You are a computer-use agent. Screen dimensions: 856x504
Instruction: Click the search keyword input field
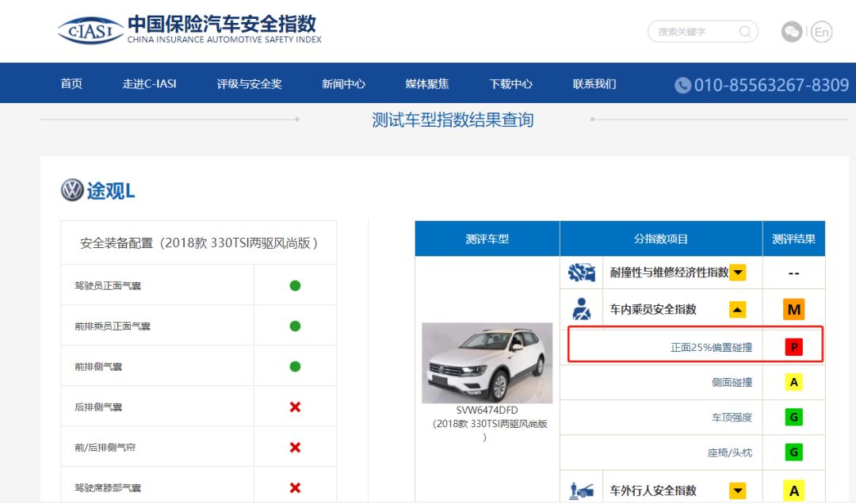pos(694,32)
